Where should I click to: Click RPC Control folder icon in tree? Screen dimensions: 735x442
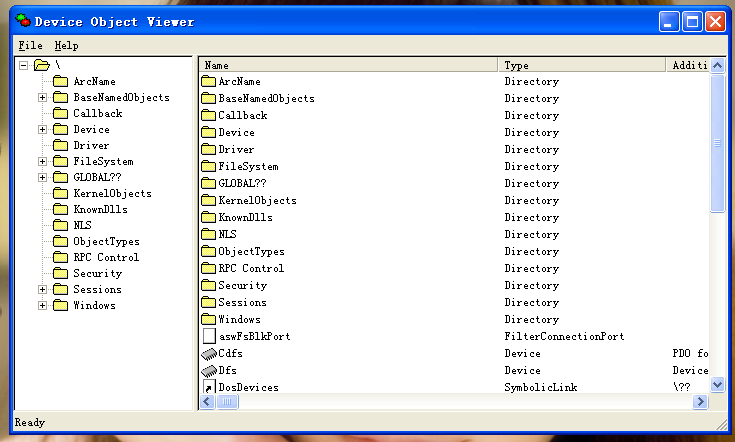point(60,257)
